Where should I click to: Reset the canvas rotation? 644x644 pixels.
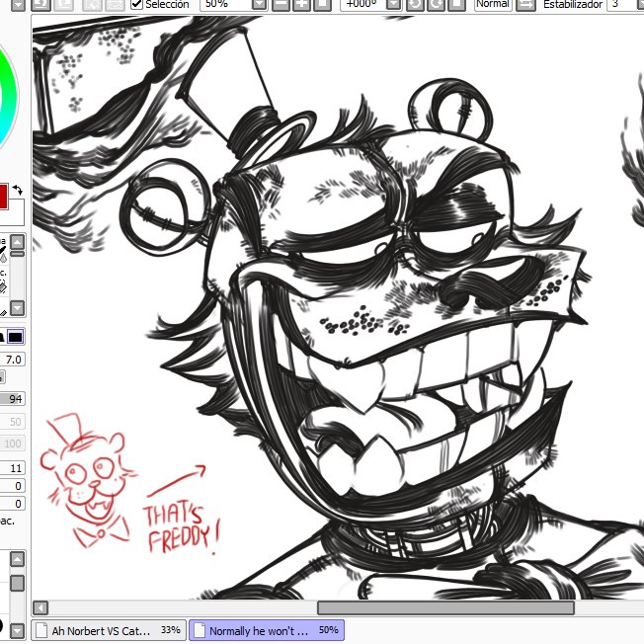pyautogui.click(x=456, y=5)
